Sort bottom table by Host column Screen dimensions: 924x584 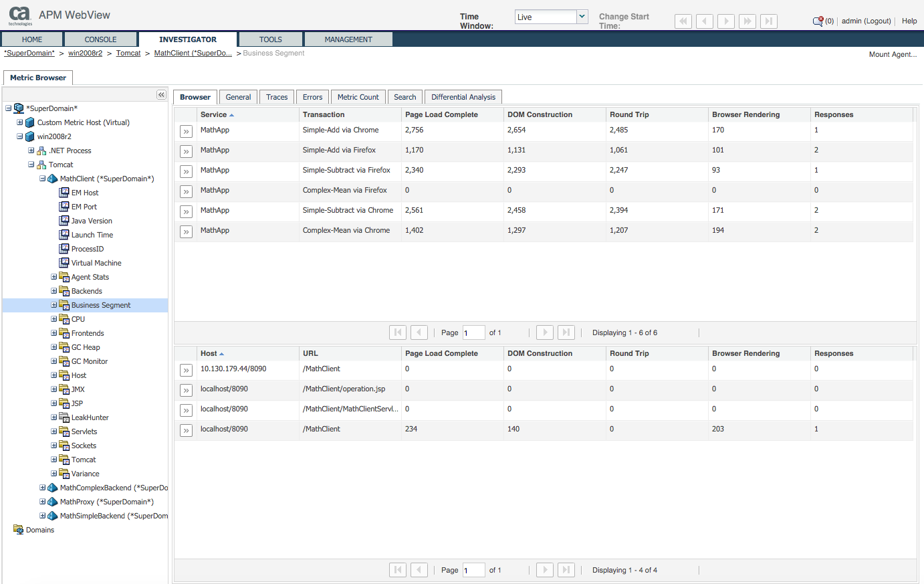pyautogui.click(x=248, y=353)
